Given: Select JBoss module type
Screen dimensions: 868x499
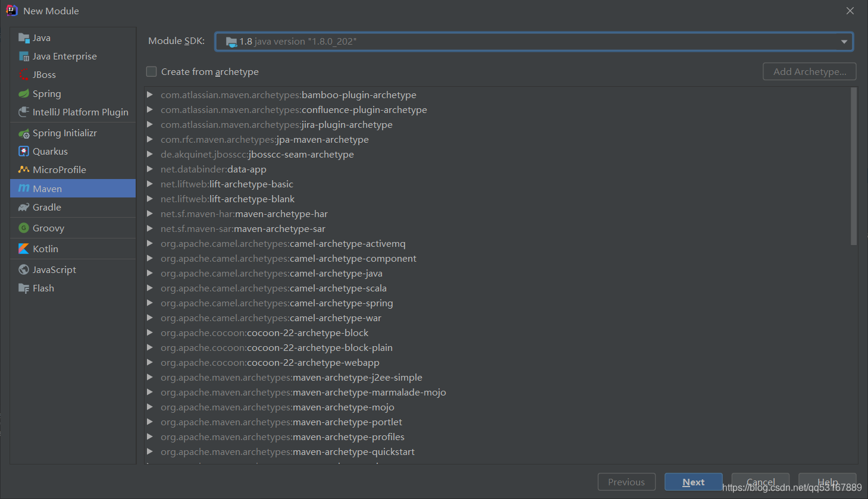Looking at the screenshot, I should tap(73, 75).
